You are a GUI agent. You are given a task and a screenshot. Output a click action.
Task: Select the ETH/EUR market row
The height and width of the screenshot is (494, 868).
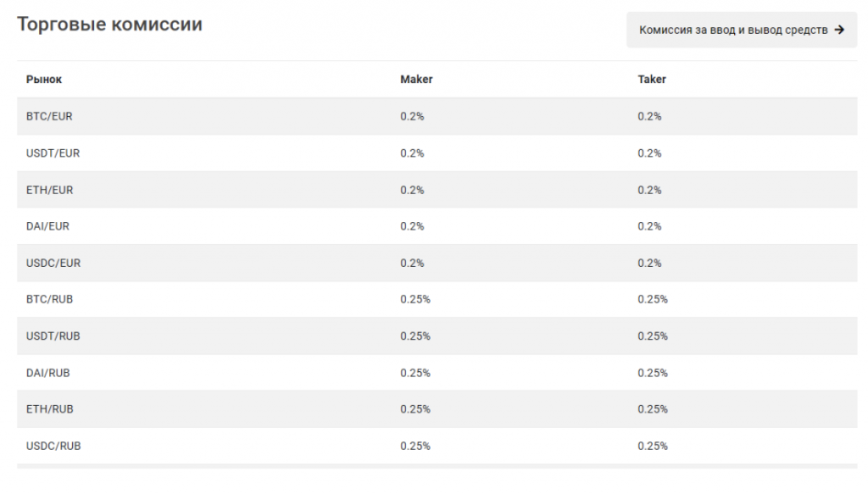pyautogui.click(x=49, y=190)
